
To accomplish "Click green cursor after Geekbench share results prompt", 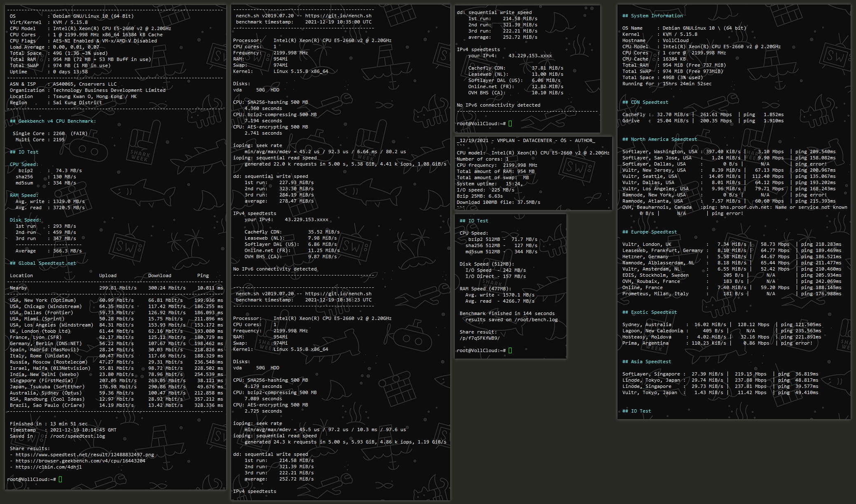I will (61, 479).
